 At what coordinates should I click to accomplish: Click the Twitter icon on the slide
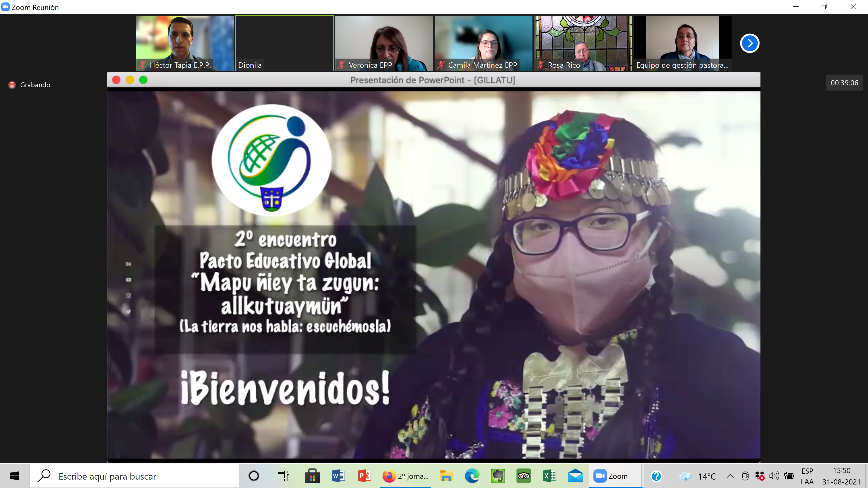(x=128, y=311)
